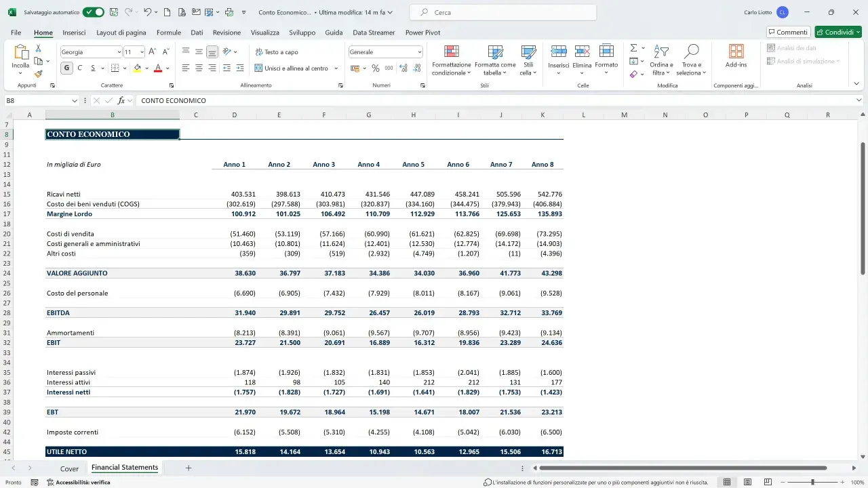Click the Copy icon in Appunti
Image resolution: width=868 pixels, height=488 pixels.
tap(39, 61)
